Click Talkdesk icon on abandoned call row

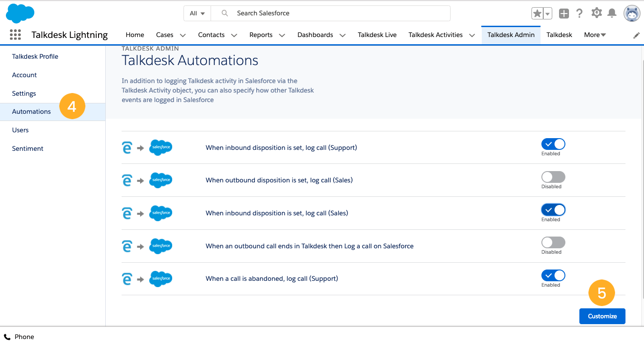127,279
